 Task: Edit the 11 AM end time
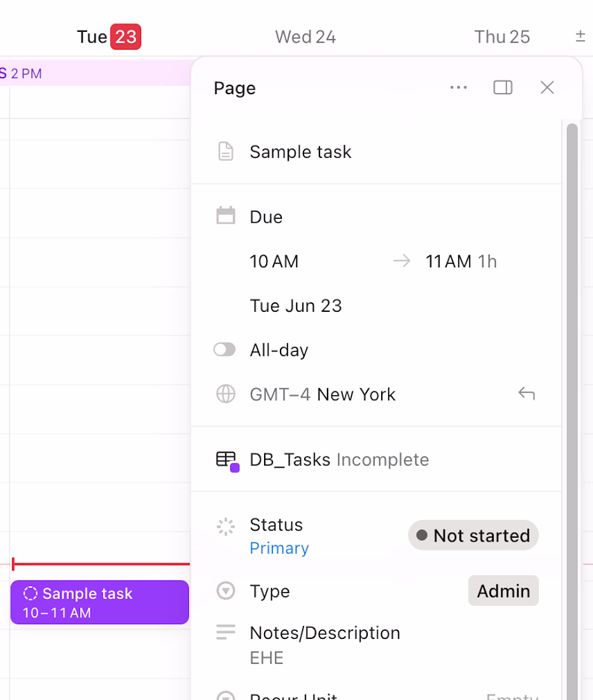point(448,261)
